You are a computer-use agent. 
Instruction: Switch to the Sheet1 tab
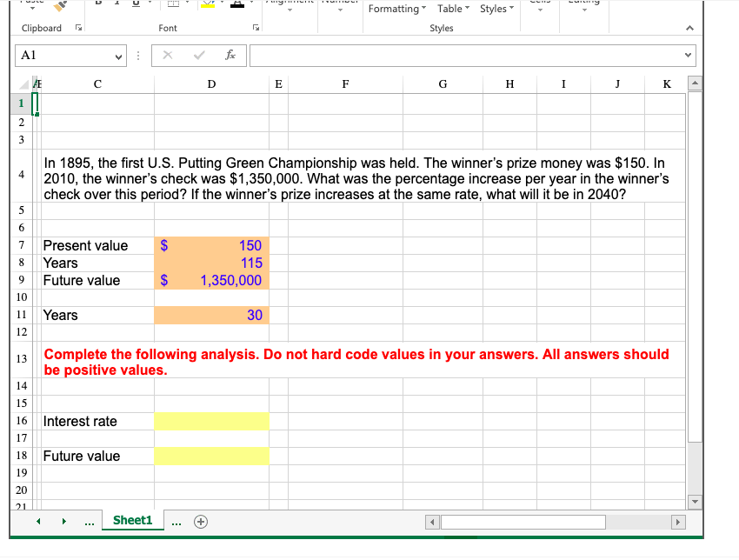133,520
